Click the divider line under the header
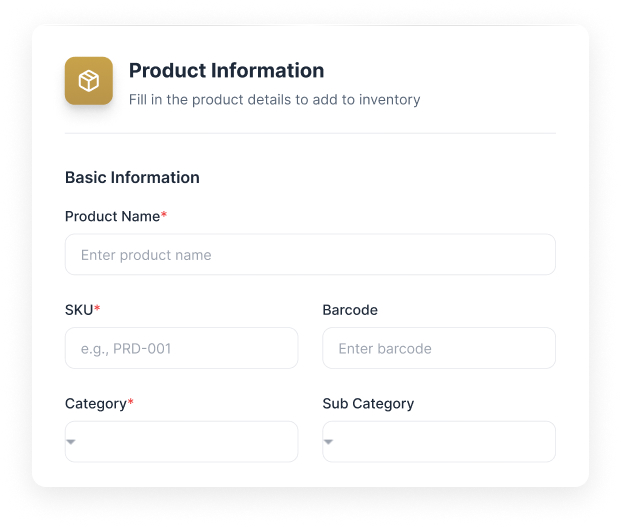 click(x=310, y=133)
